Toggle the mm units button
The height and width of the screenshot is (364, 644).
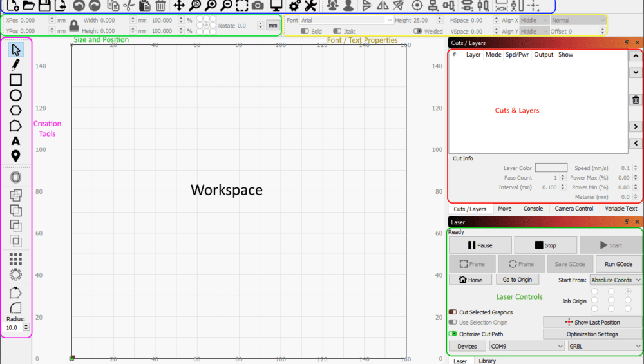coord(272,26)
